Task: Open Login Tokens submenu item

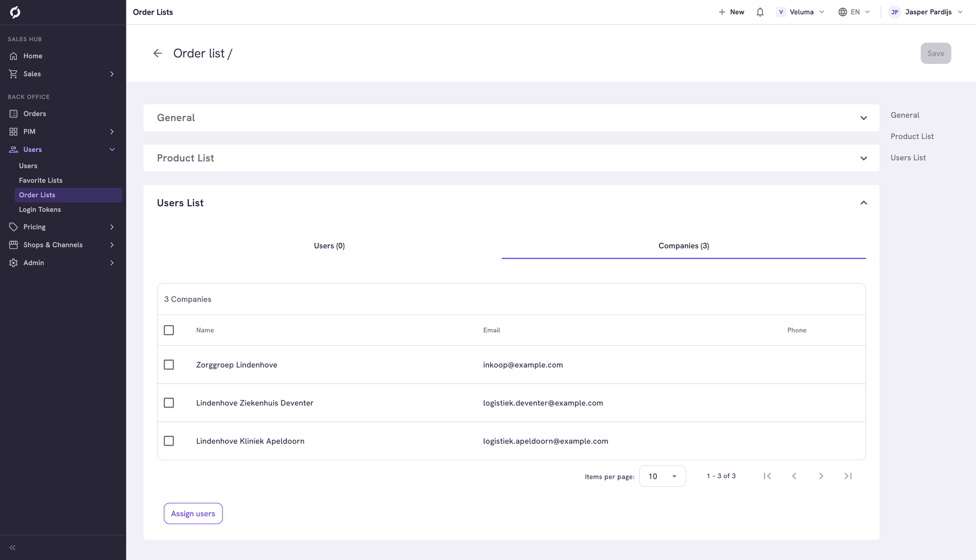Action: 68,210
